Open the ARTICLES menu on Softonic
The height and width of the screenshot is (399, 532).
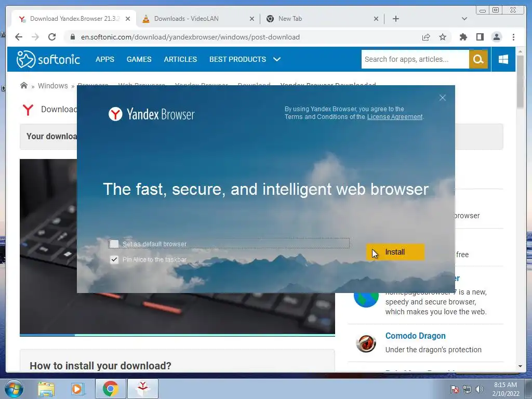coord(180,59)
